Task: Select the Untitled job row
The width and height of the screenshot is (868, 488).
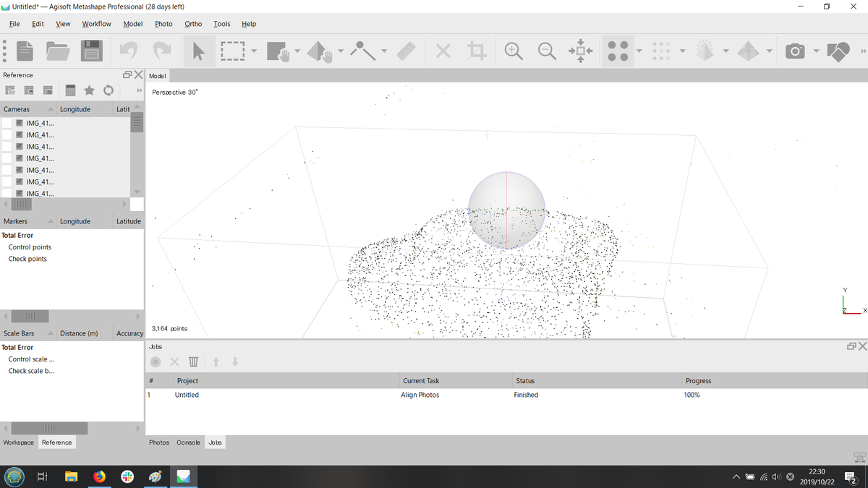Action: pos(506,395)
